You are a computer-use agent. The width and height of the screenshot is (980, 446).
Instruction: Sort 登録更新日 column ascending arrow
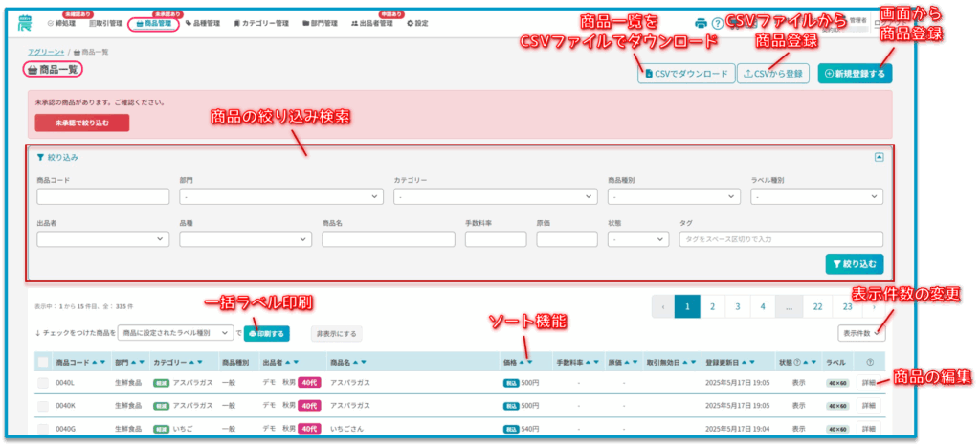(x=742, y=363)
